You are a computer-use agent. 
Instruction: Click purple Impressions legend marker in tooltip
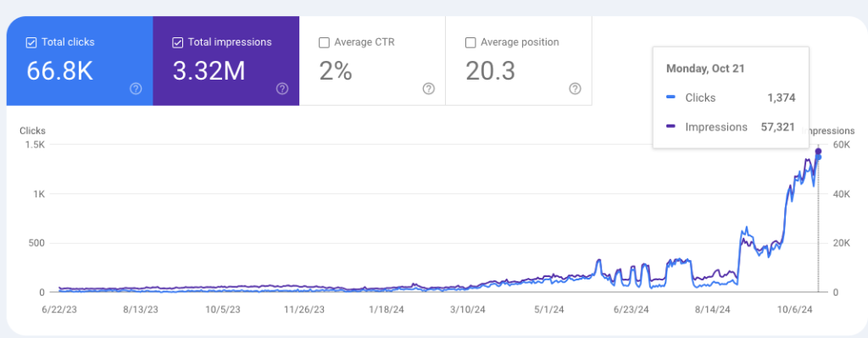coord(671,127)
